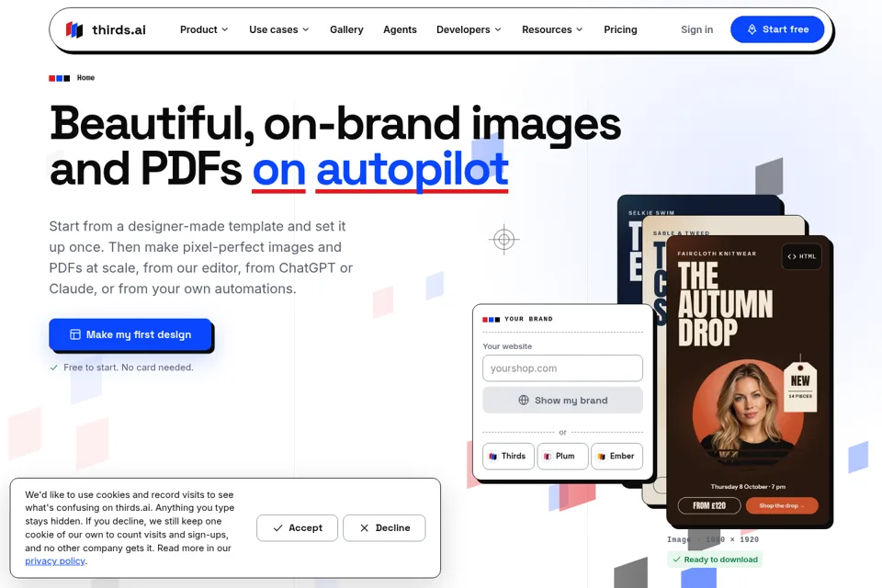Screen dimensions: 882x588
Task: Click the Thirds brand swatch icon
Action: tap(493, 457)
